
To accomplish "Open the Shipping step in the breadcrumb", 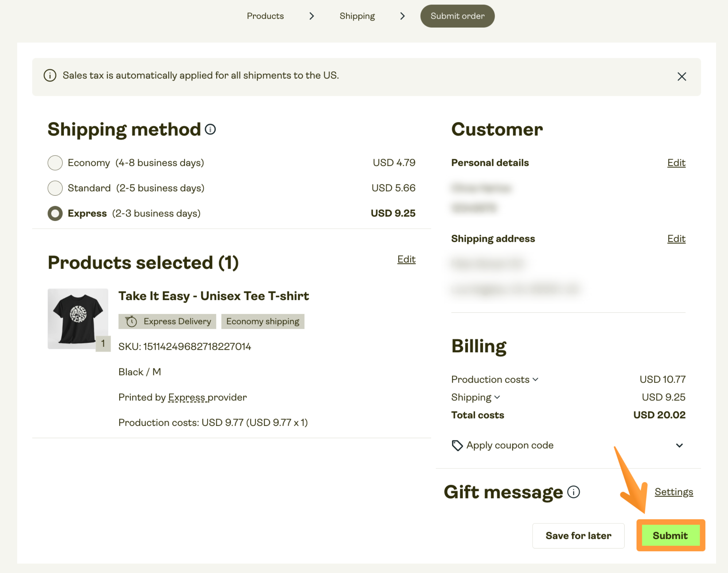I will [357, 16].
